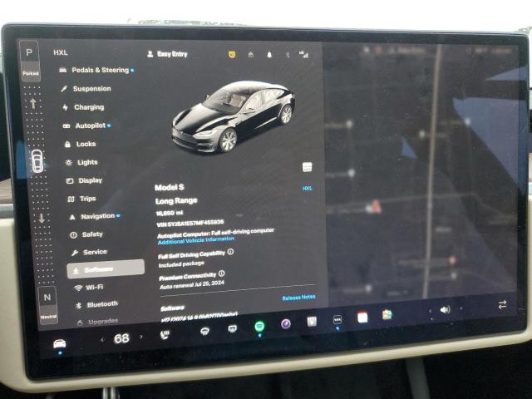Open the purple camera app icon
This screenshot has width=532, height=399.
tap(286, 324)
